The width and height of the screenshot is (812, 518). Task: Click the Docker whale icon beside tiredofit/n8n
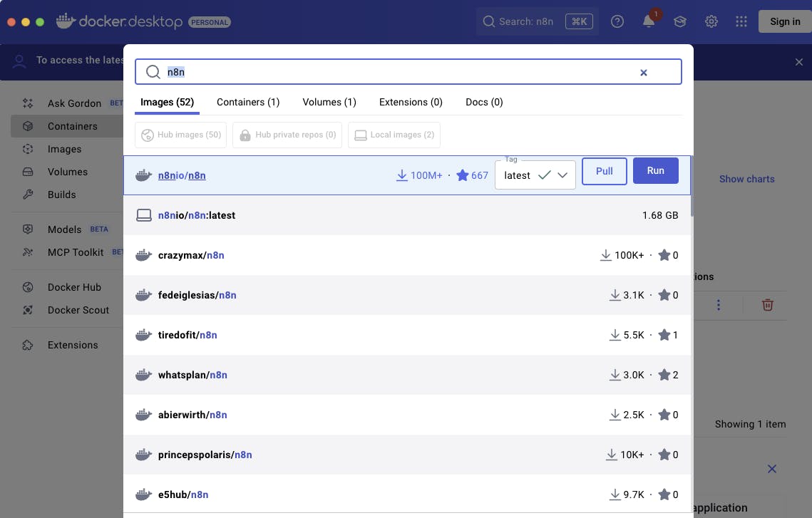pyautogui.click(x=143, y=334)
